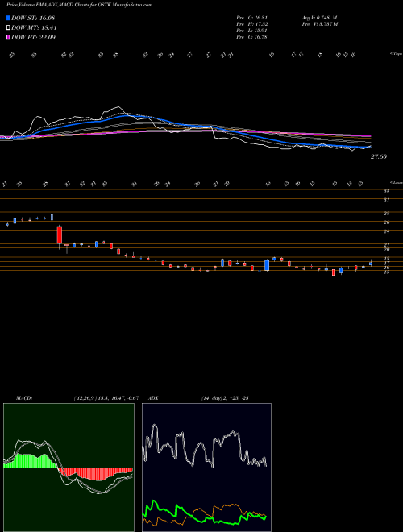Image resolution: width=403 pixels, height=532 pixels.
Task: Click the 'Avg V: 6.748 M' value
Action: 320,18
